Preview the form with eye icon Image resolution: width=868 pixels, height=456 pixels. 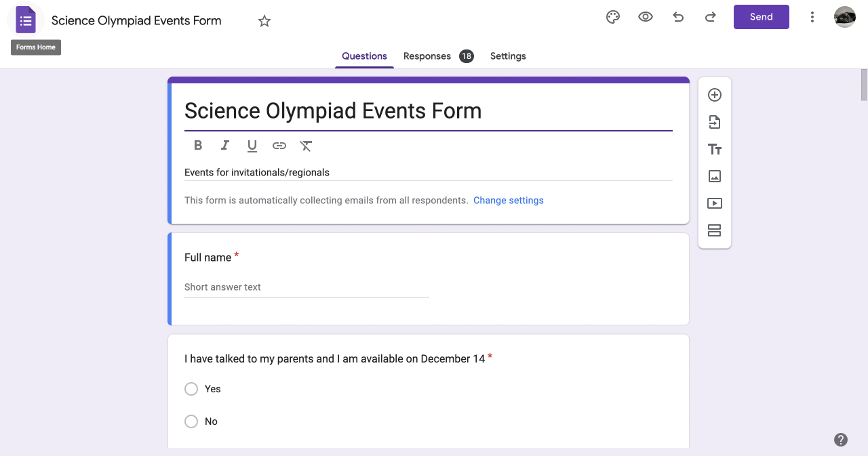tap(646, 18)
